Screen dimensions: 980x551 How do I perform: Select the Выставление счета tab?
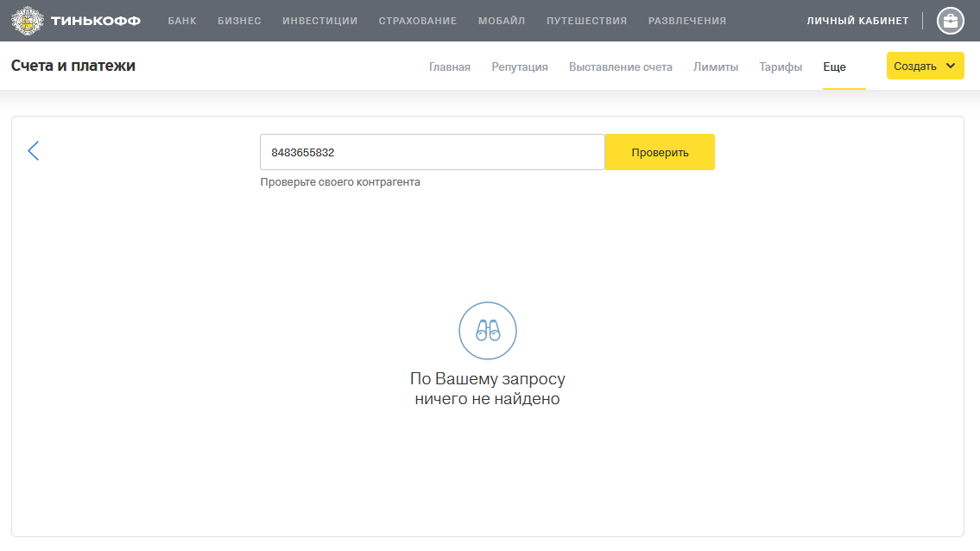620,66
